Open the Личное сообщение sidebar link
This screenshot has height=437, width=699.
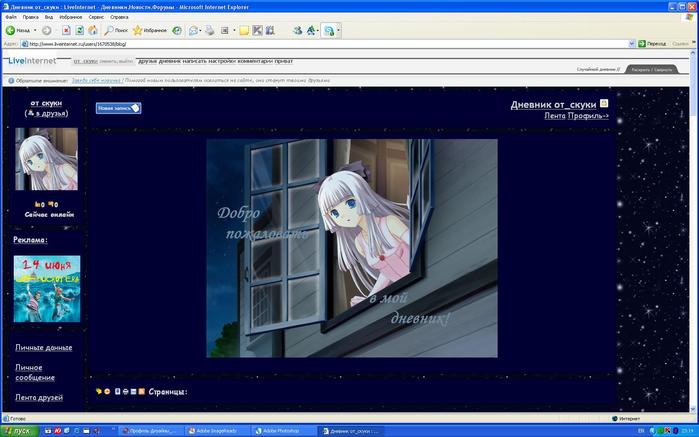click(35, 372)
